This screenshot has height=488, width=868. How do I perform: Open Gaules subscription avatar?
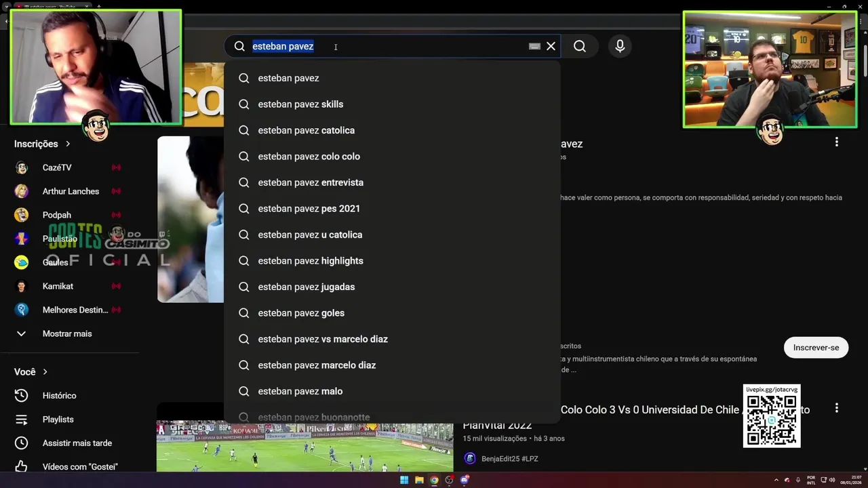(22, 262)
